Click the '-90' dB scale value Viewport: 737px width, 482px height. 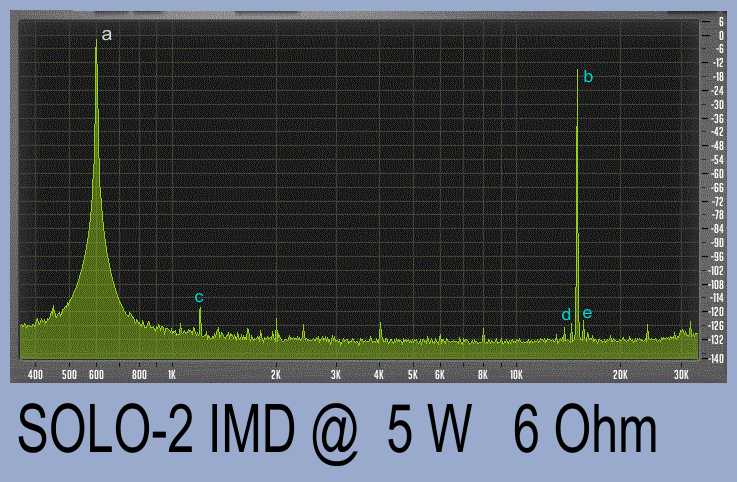(x=717, y=243)
